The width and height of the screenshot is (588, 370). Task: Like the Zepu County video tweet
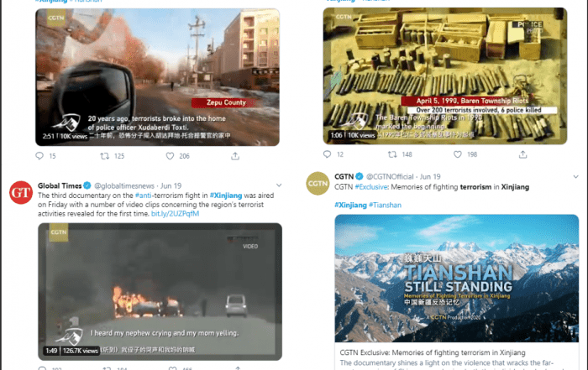[x=170, y=156]
